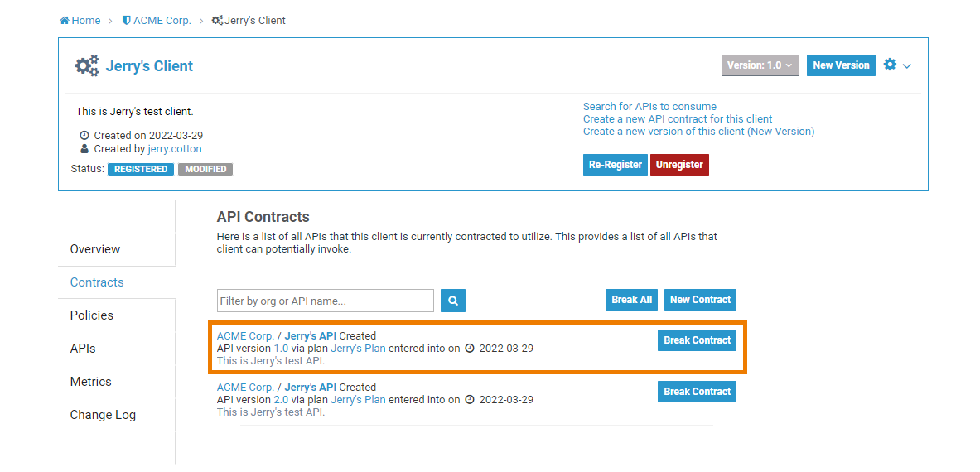Click the New Contract button

click(x=700, y=300)
